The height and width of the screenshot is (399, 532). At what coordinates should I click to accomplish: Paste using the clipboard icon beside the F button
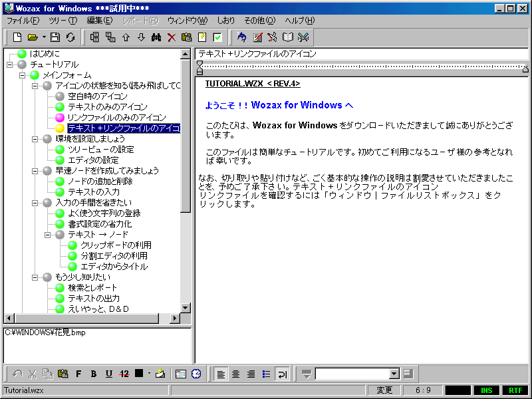[63, 374]
